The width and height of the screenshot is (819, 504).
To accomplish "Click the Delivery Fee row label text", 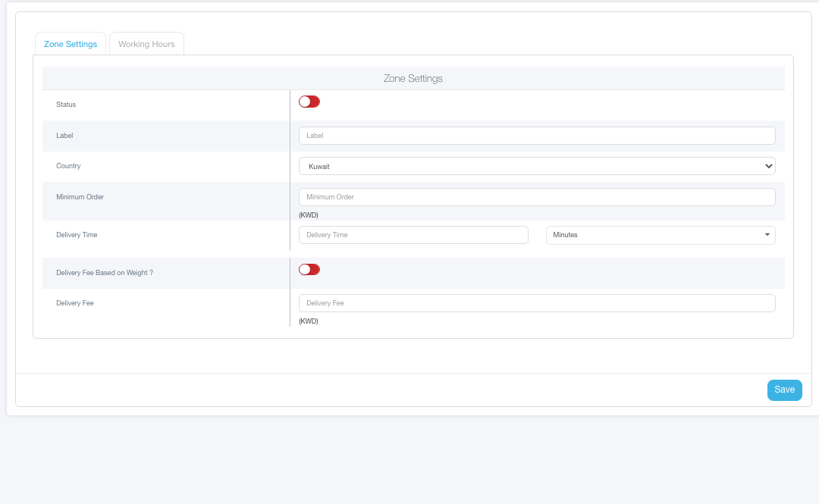I will click(74, 303).
